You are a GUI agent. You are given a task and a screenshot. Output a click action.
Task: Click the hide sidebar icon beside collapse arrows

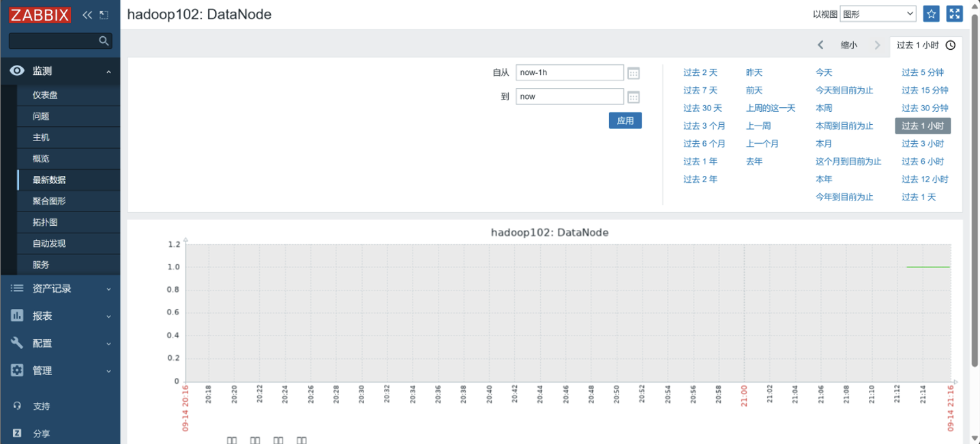104,14
